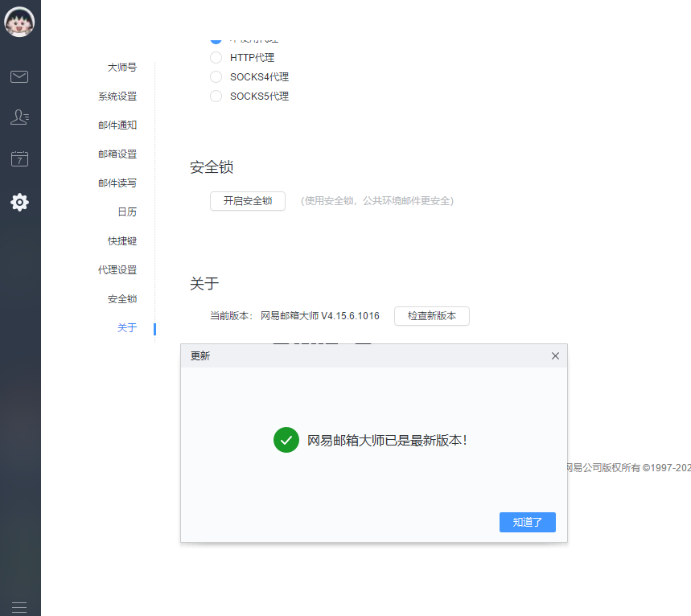
Task: Go to the 关于 about section
Action: coord(128,328)
